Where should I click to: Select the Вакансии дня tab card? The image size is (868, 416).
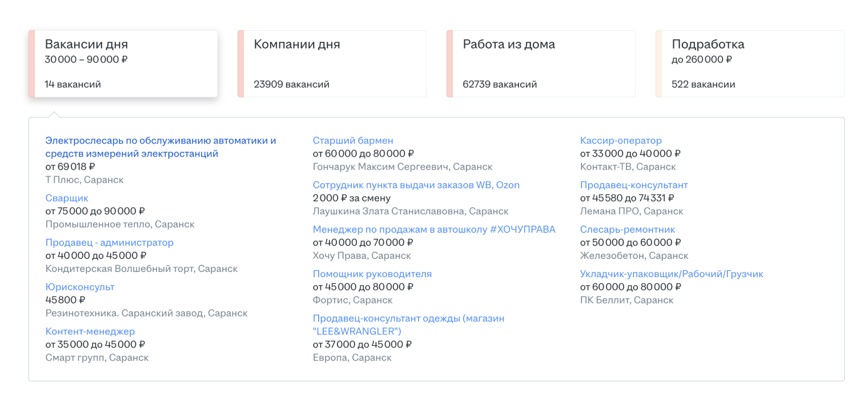[123, 63]
